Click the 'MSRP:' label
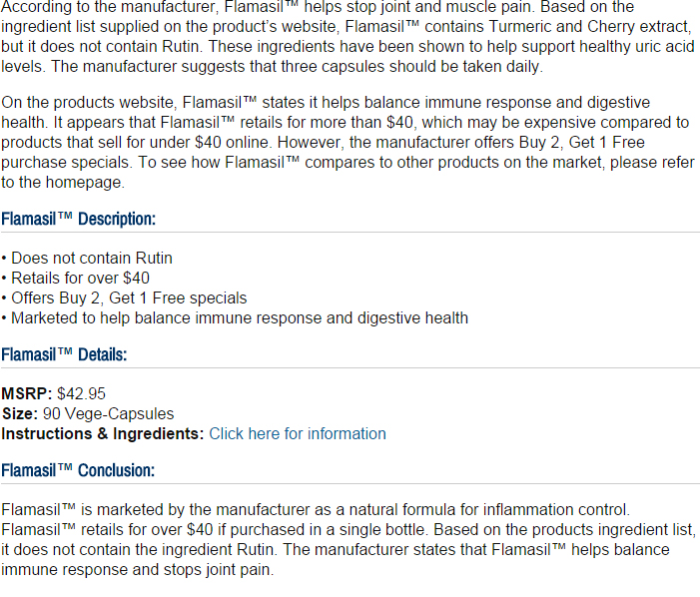 click(27, 393)
